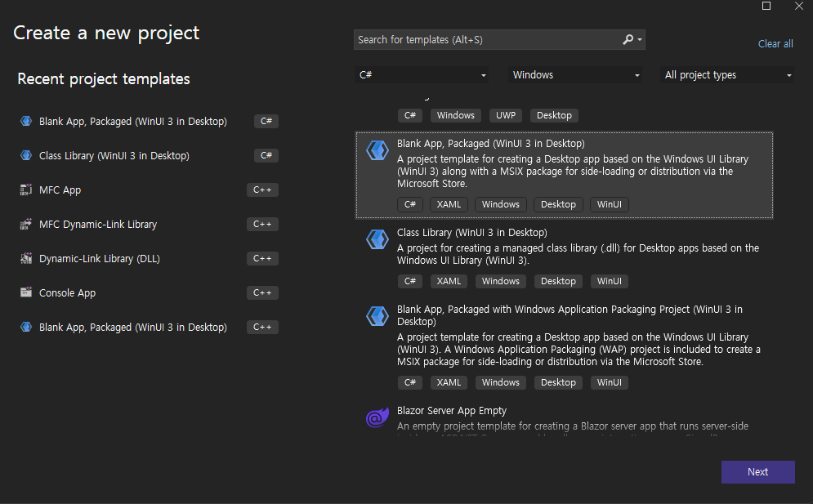The image size is (813, 504).
Task: Open the C# language filter dropdown
Action: point(422,75)
